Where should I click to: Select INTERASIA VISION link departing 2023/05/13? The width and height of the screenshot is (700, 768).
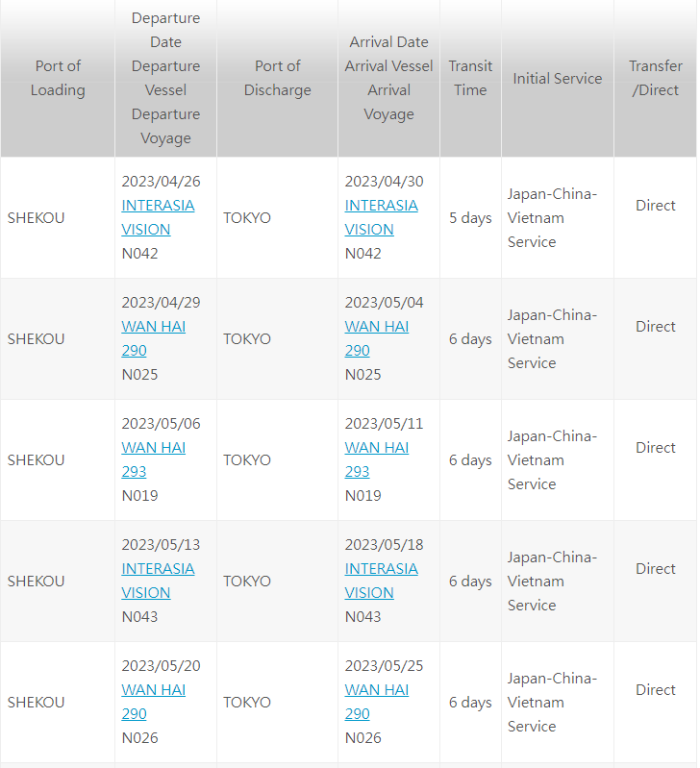(x=158, y=581)
